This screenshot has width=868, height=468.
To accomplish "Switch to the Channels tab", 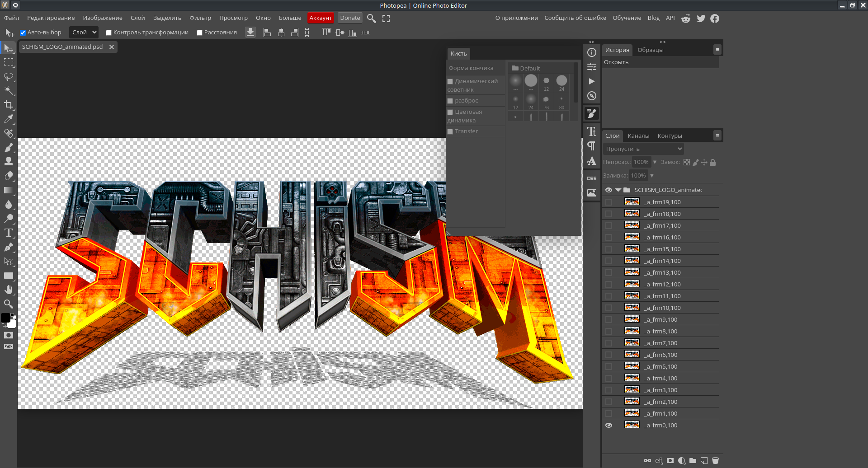I will point(638,136).
